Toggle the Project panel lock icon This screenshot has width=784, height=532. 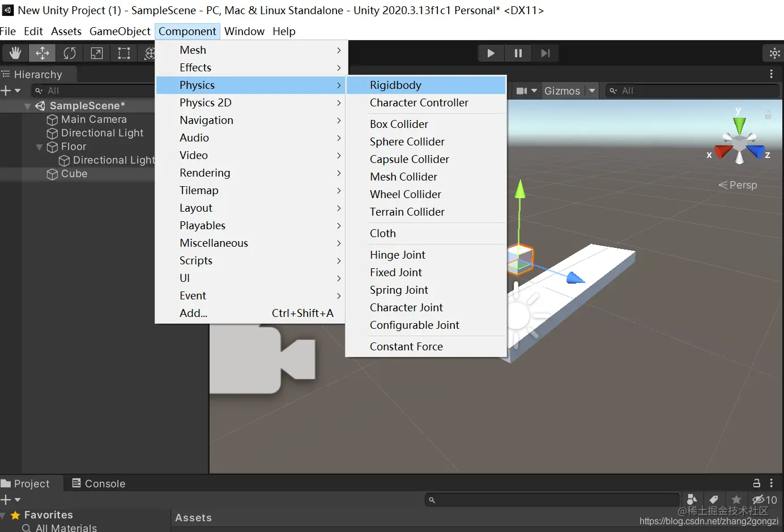[756, 483]
